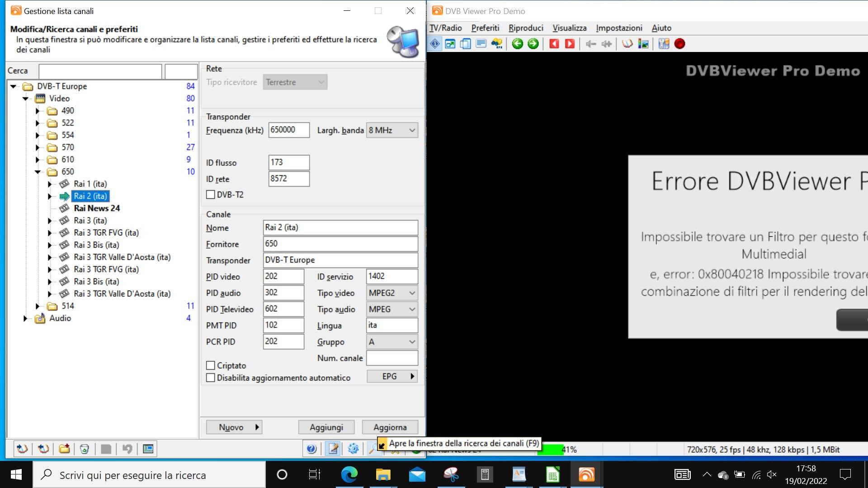This screenshot has width=868, height=488.
Task: Tick the Criptato checkbox
Action: (x=211, y=366)
